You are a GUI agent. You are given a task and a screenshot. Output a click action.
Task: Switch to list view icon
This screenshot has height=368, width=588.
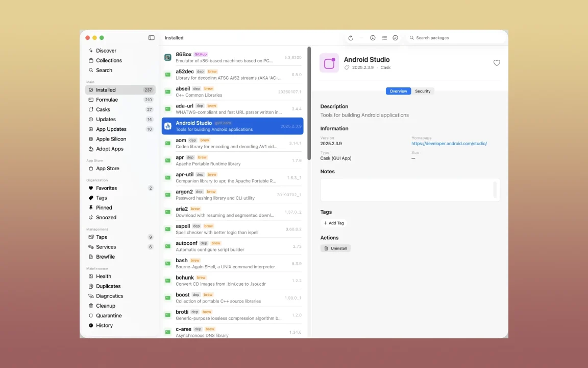click(x=384, y=38)
